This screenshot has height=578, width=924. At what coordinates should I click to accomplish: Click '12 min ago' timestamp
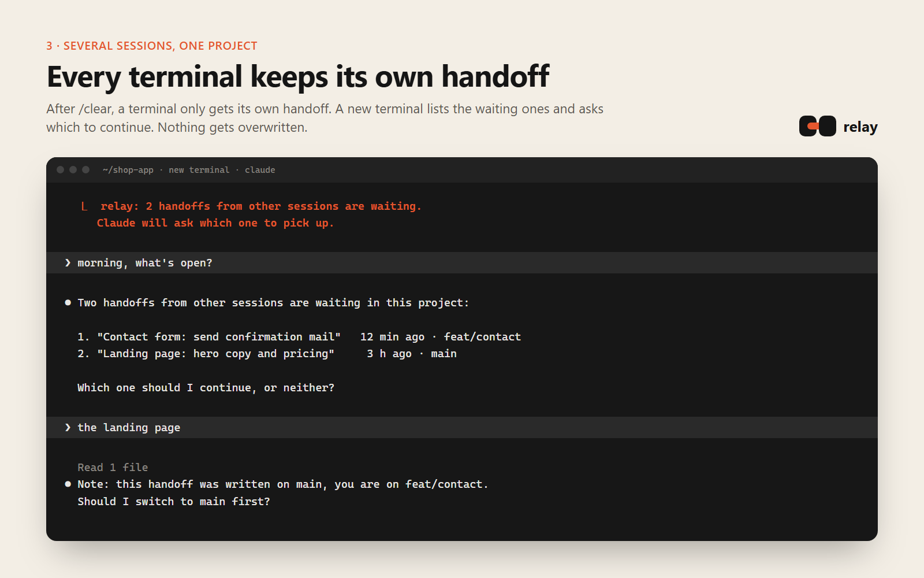(x=392, y=337)
